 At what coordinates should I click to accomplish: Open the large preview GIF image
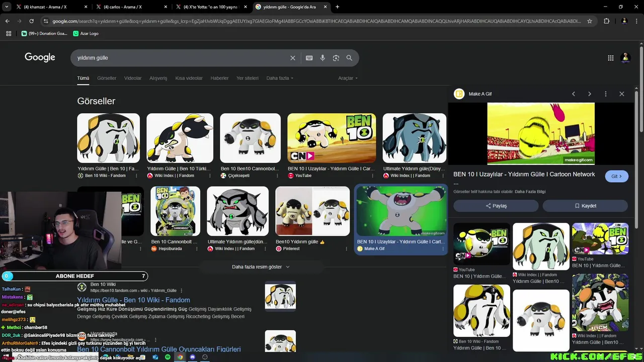tap(541, 133)
